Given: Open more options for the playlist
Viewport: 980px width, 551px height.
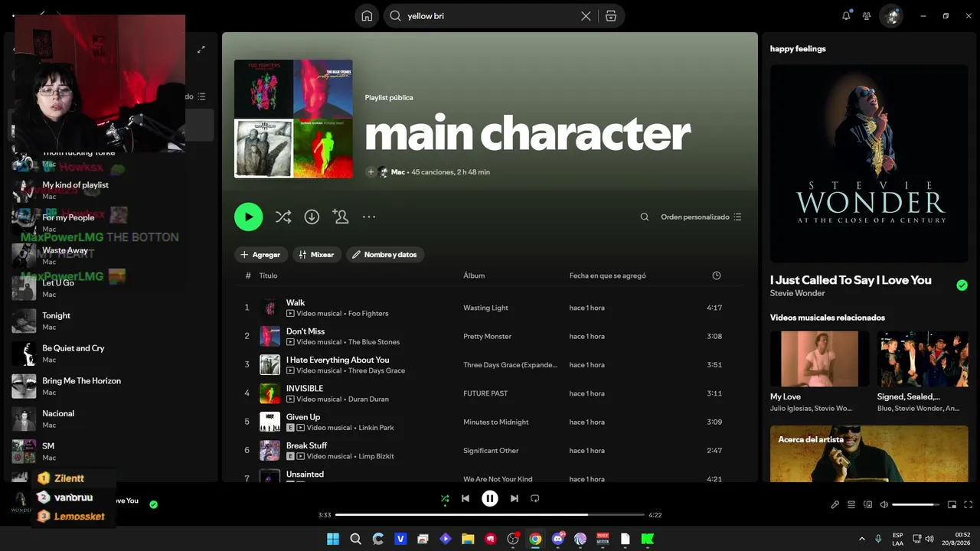Looking at the screenshot, I should tap(369, 217).
